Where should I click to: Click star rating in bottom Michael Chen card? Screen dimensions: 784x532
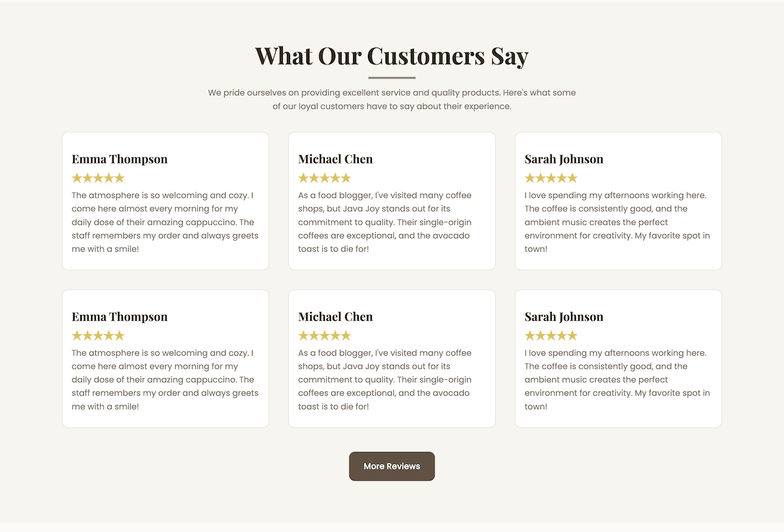(325, 335)
